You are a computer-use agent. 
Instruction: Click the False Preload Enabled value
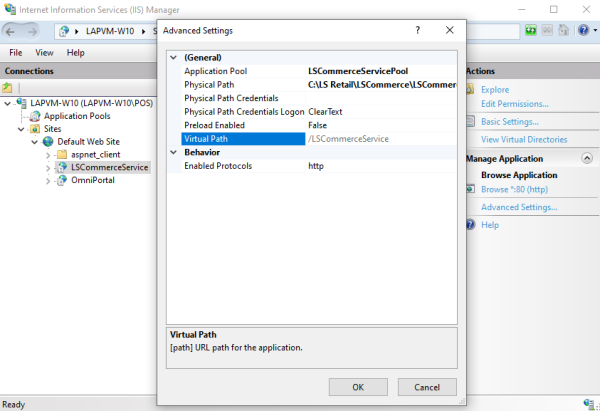pos(381,126)
